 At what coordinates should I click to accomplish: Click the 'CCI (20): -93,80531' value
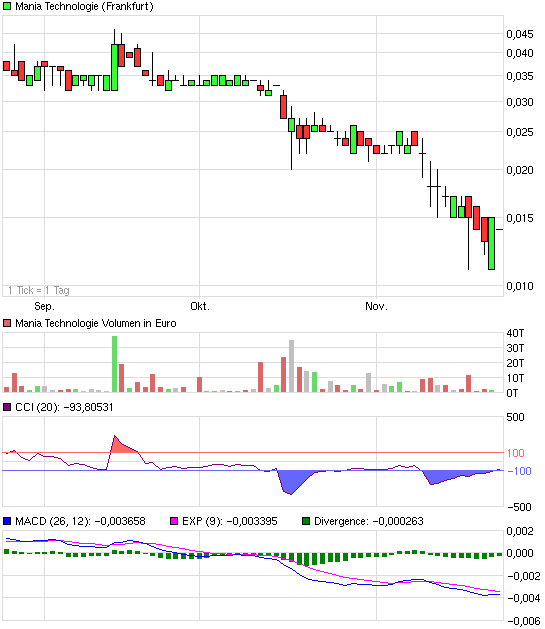[x=64, y=407]
